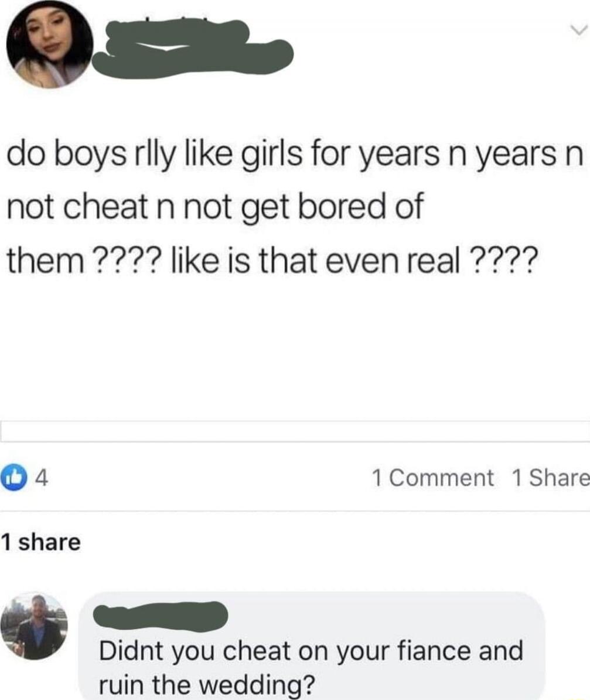Viewport: 590px width, 700px height.
Task: Click the word 'Comment' in the stats row
Action: (441, 478)
